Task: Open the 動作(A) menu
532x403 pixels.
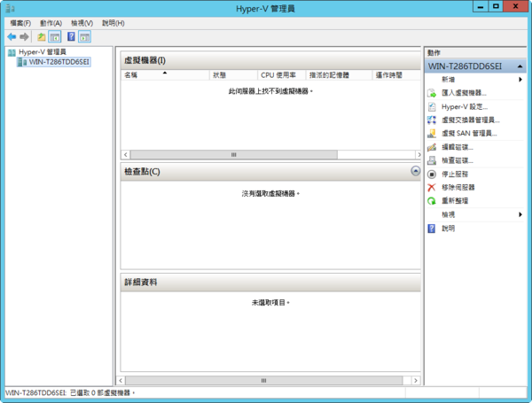Action: pos(51,23)
